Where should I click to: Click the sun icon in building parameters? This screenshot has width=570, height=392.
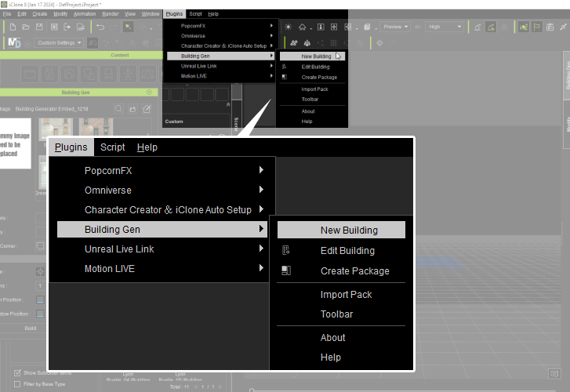point(40,271)
